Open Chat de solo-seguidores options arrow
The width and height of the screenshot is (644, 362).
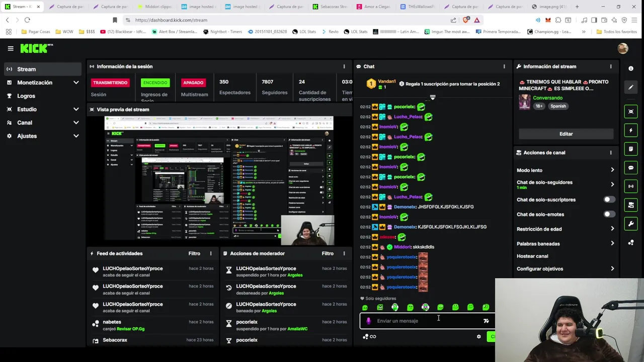(612, 185)
